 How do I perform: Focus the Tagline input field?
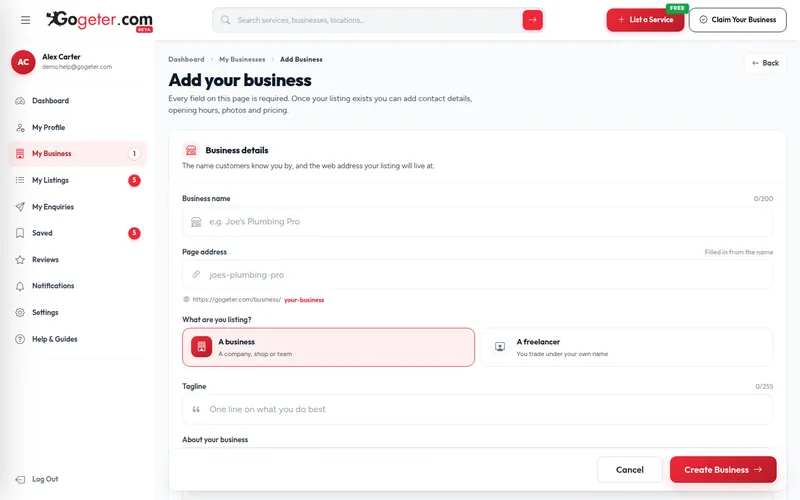click(478, 409)
